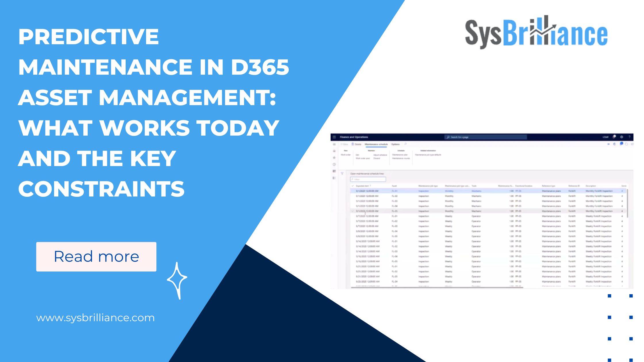Click the Help question mark icon
The width and height of the screenshot is (644, 362).
point(630,137)
